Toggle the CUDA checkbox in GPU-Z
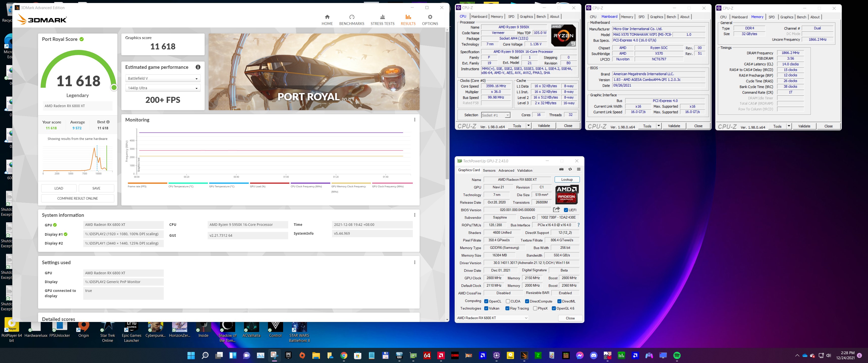The height and width of the screenshot is (363, 868). (x=508, y=301)
